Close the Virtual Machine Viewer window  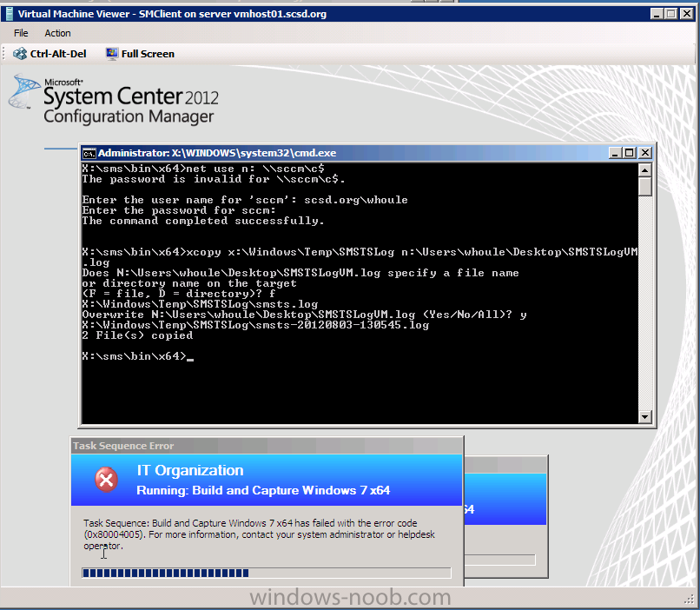(x=687, y=14)
